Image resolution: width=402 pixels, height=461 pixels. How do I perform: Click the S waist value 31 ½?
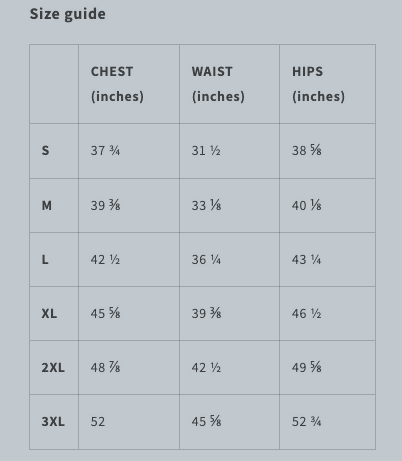206,151
